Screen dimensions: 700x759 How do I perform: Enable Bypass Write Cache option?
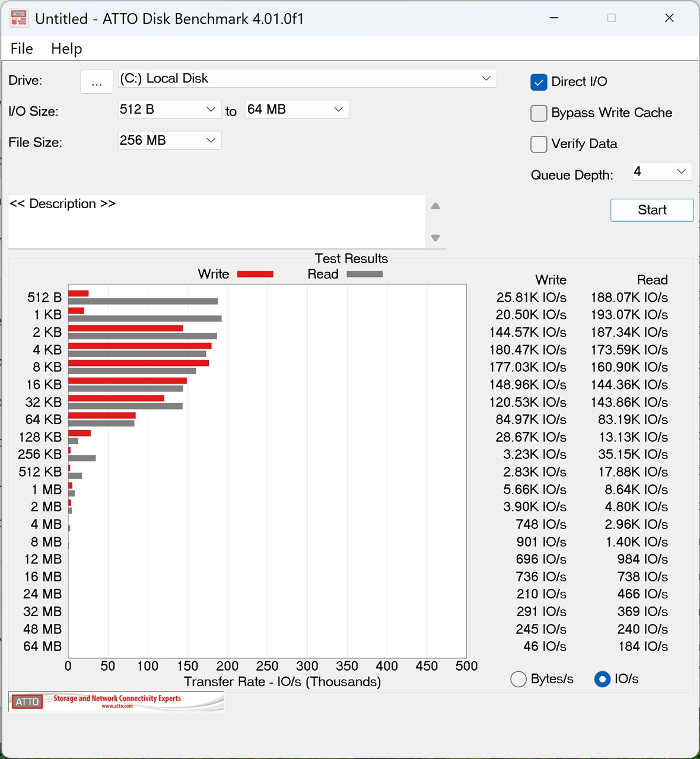pyautogui.click(x=539, y=113)
